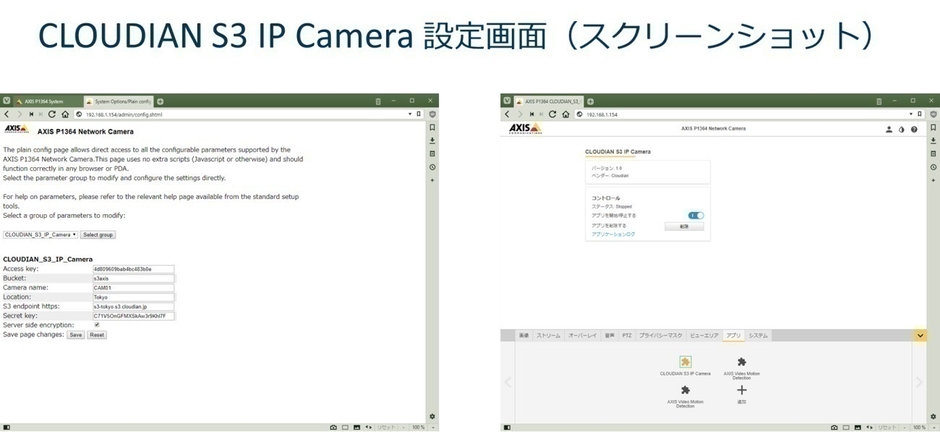
Task: Click the CLOUDIAN S3 IP Camera app icon
Action: pos(685,362)
